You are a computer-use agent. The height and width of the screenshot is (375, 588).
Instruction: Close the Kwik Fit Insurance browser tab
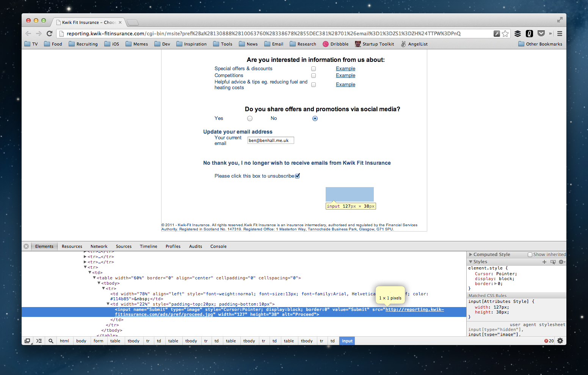pyautogui.click(x=120, y=22)
